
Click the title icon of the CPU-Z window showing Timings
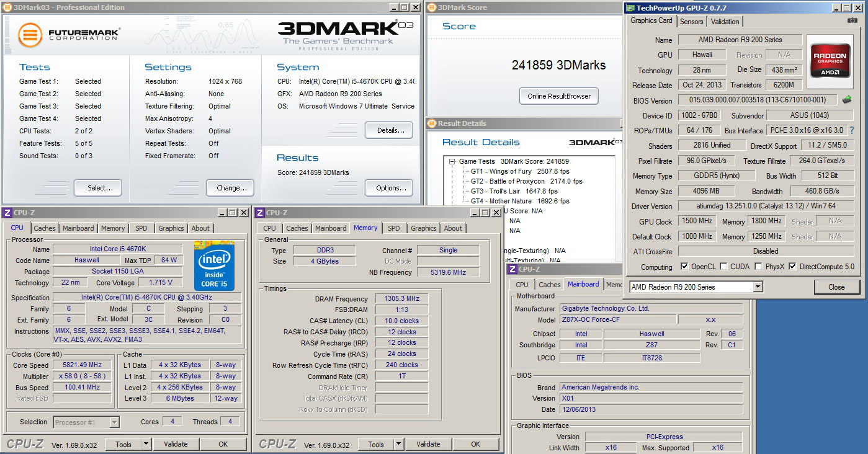click(260, 213)
